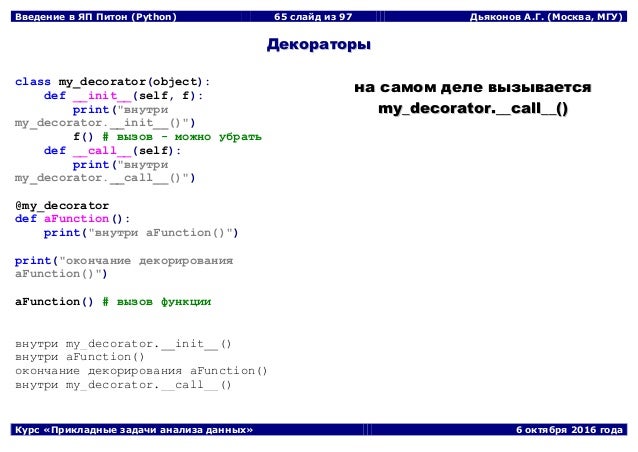This screenshot has width=638, height=452.
Task: Click the output line "внутри my_decorator.__call__()"
Action: click(123, 385)
